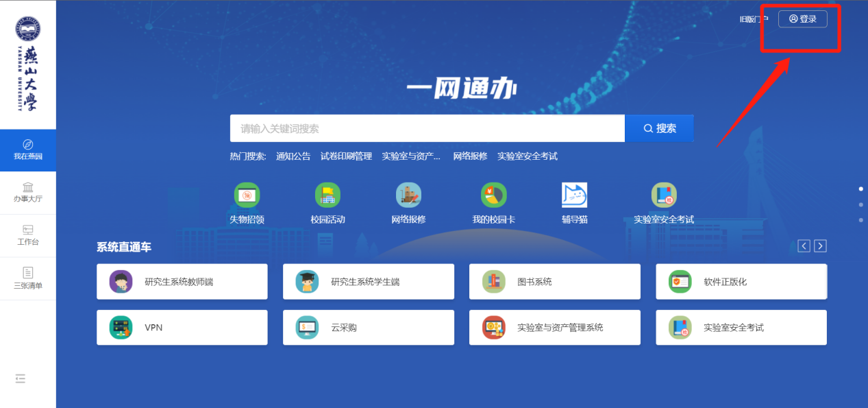Viewport: 868px width, 408px height.
Task: Open the 图书系统 card
Action: (x=555, y=282)
